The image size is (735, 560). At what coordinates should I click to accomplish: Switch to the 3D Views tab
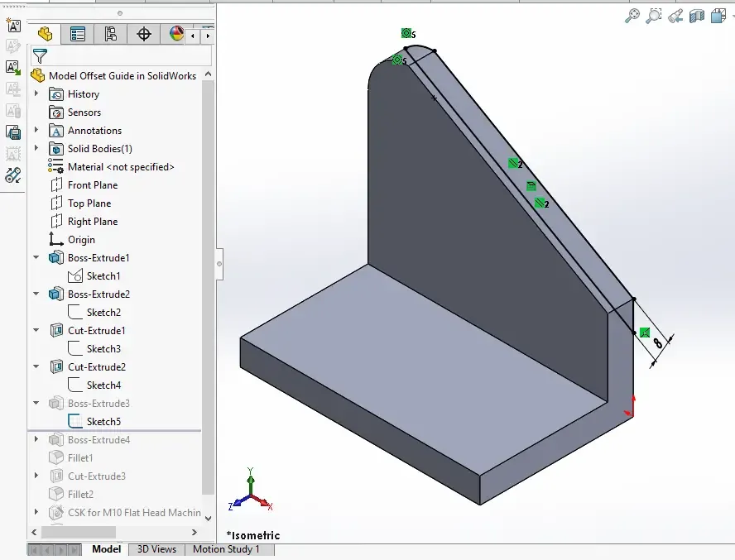(156, 549)
